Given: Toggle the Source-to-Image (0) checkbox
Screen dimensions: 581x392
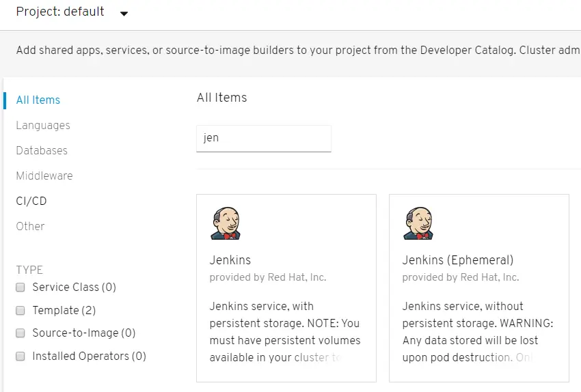Looking at the screenshot, I should tap(21, 333).
